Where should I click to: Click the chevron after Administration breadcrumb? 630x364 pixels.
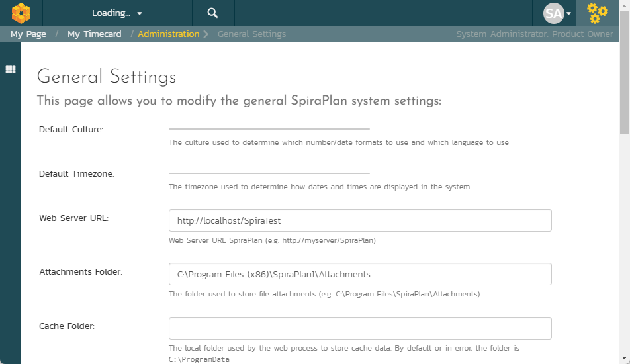(x=206, y=34)
